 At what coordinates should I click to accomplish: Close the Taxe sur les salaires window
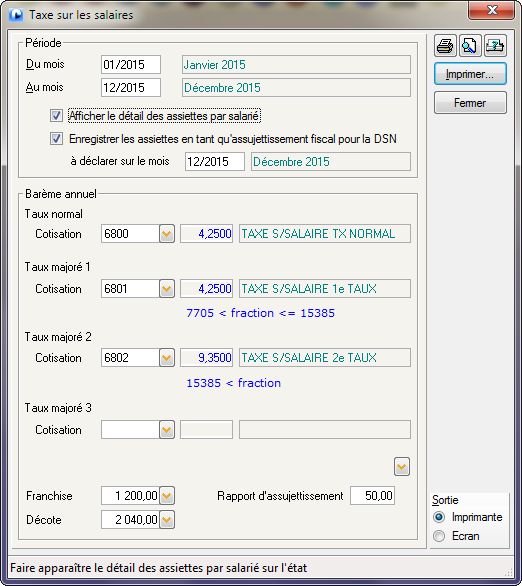tap(492, 10)
